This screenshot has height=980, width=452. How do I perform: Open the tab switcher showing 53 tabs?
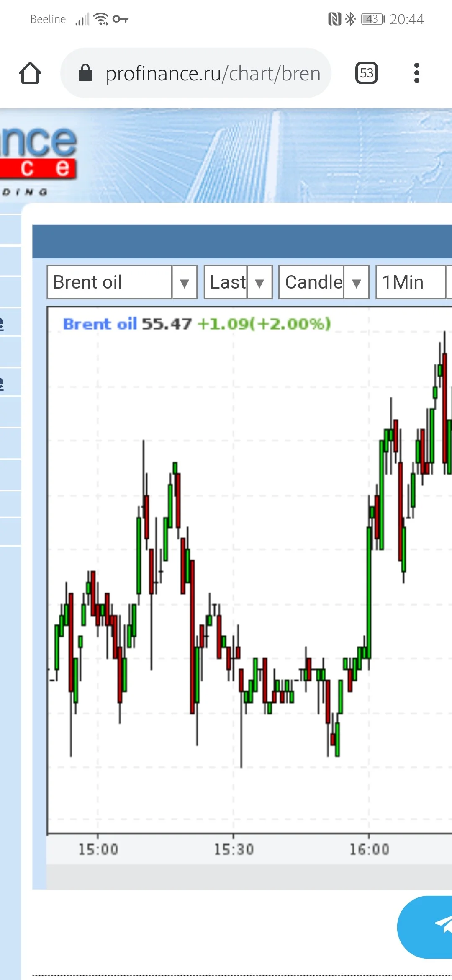[367, 73]
